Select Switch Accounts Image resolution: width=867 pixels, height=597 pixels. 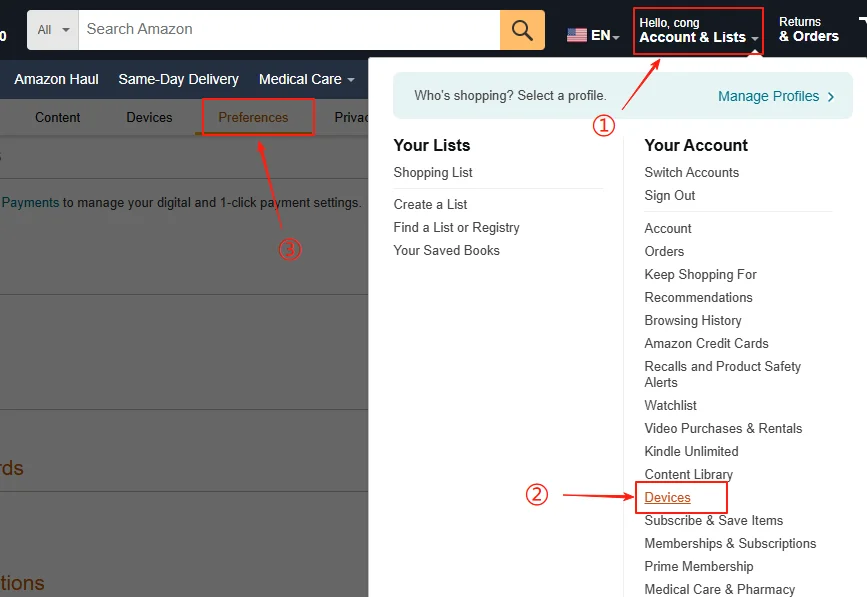[692, 172]
